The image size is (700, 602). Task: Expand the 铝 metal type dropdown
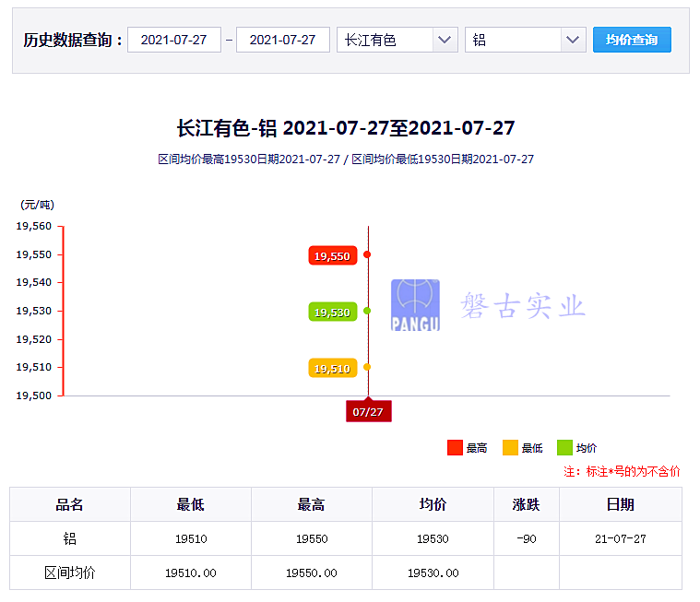point(525,40)
